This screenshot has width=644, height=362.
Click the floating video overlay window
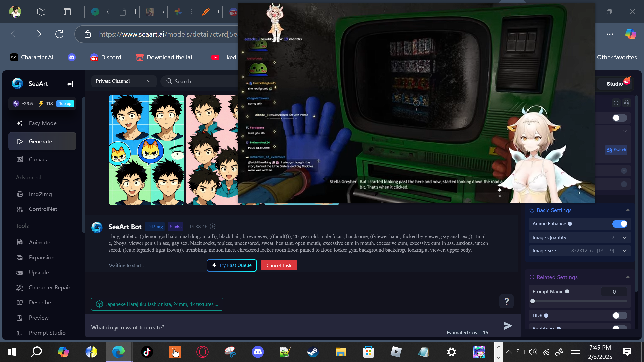point(416,103)
